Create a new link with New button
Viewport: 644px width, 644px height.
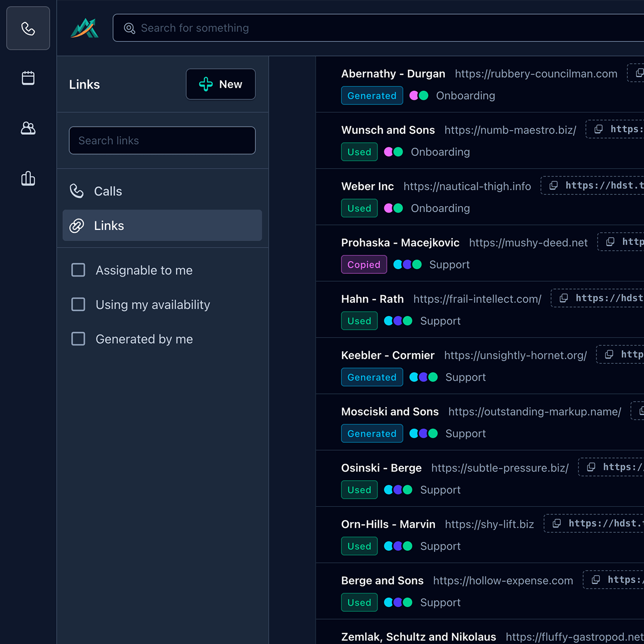221,84
